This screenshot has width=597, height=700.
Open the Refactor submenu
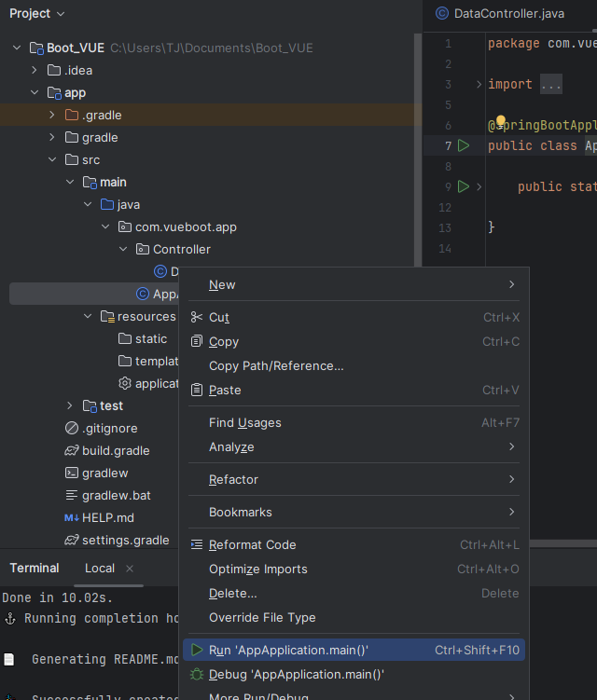point(354,479)
